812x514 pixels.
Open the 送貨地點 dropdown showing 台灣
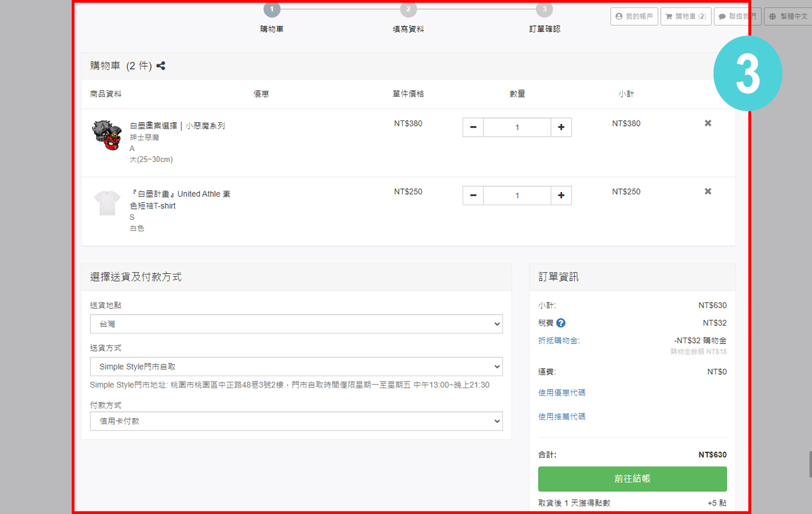coord(296,324)
